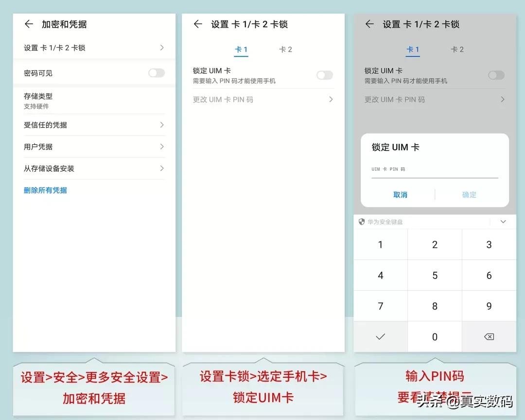Screen dimensions: 525x420
Task: Tap the 删除所有凭据 link
Action: [x=46, y=190]
